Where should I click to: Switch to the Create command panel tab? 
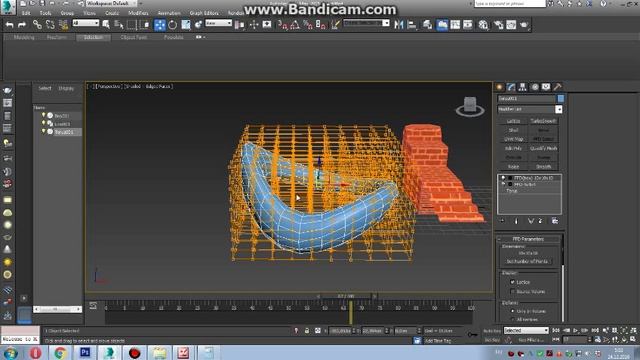500,87
